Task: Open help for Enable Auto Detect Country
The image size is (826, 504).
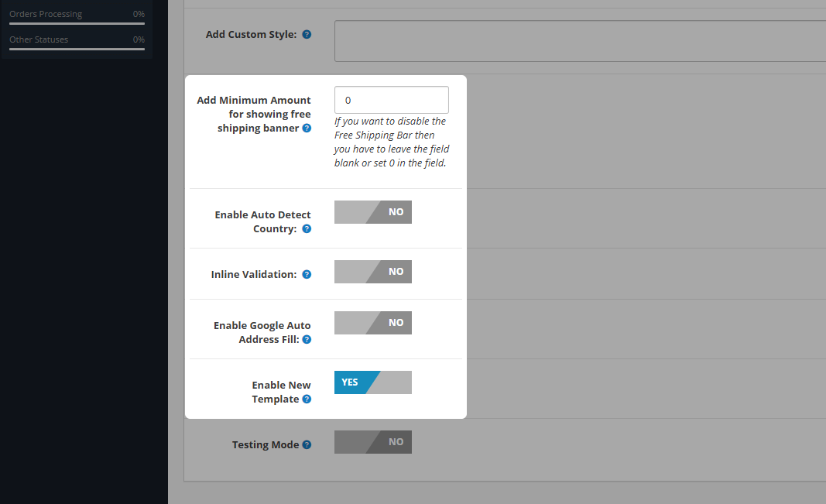Action: (307, 229)
